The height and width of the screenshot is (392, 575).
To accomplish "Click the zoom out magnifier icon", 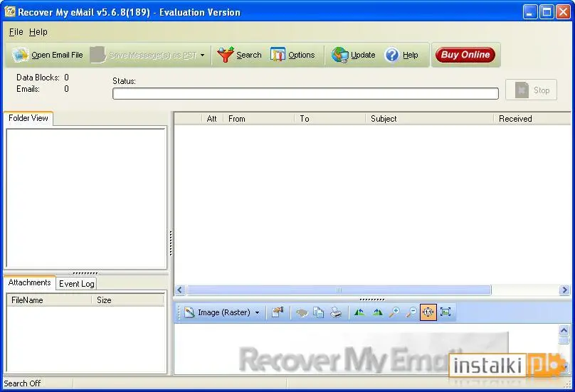I will click(x=411, y=312).
